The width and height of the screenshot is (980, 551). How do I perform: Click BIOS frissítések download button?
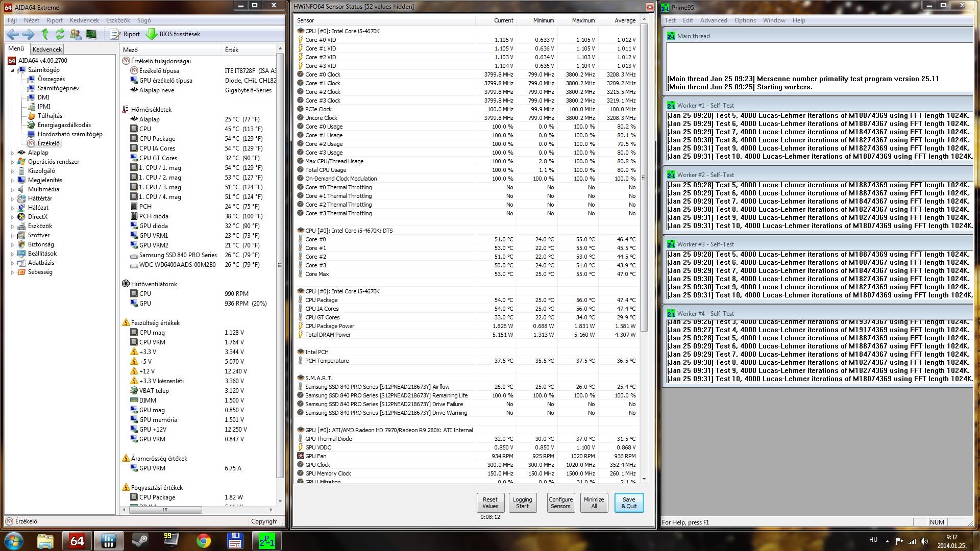(x=173, y=34)
